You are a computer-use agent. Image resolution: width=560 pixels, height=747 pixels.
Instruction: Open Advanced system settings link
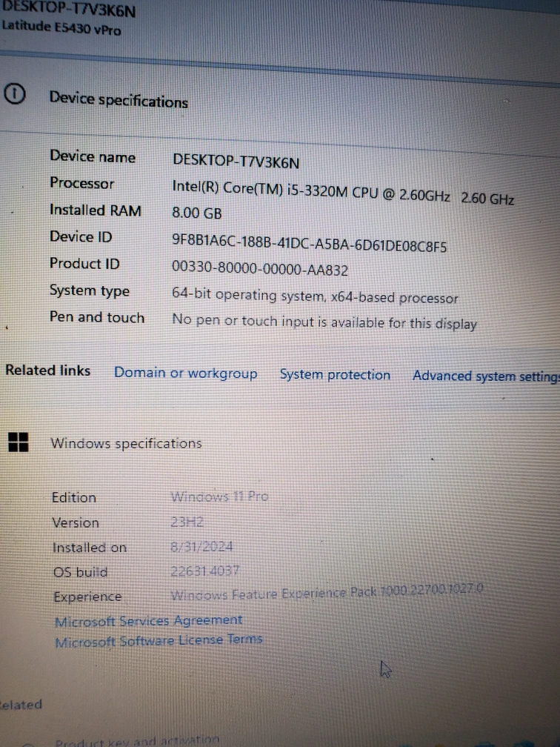(486, 376)
